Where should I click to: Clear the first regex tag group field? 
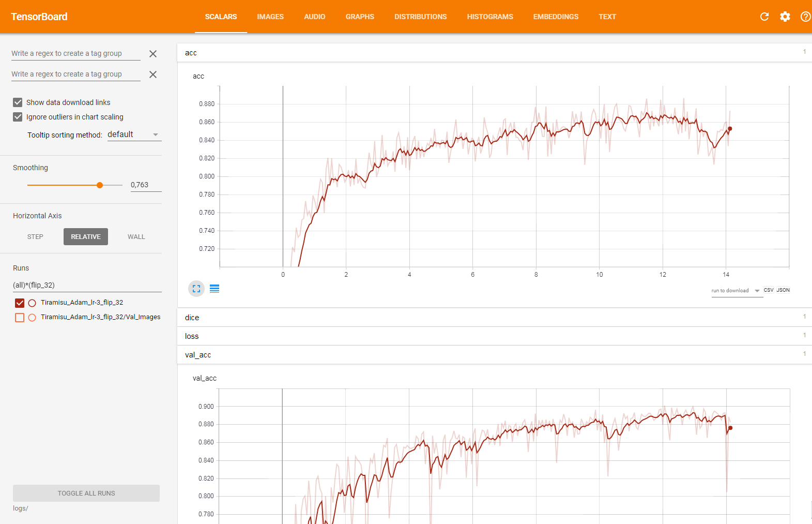(x=153, y=54)
